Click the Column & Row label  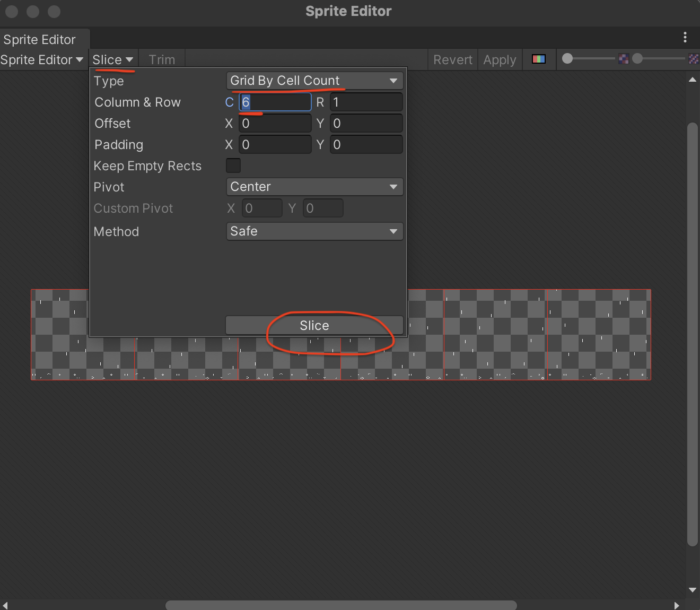[x=137, y=102]
